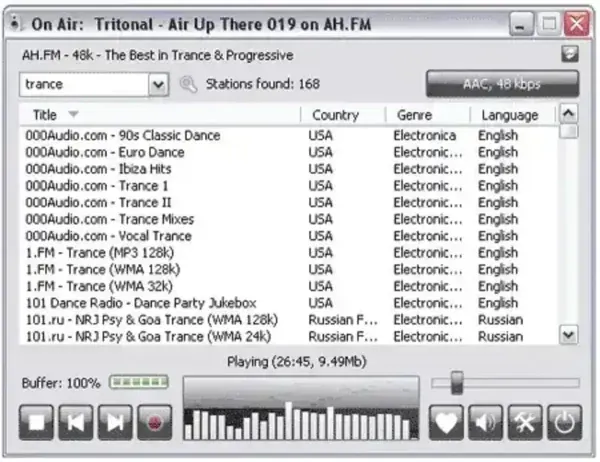Click Russian F... country cell of WMA 24k row

343,337
